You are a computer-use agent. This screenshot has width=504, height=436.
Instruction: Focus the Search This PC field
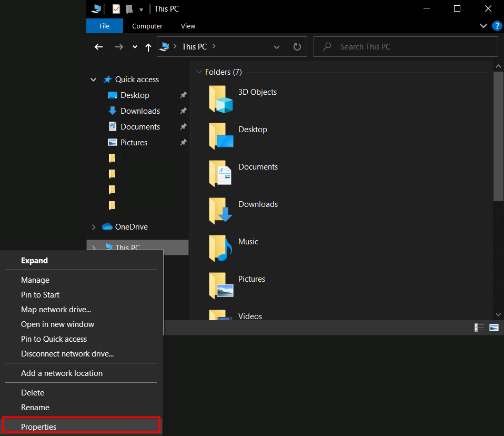click(406, 47)
